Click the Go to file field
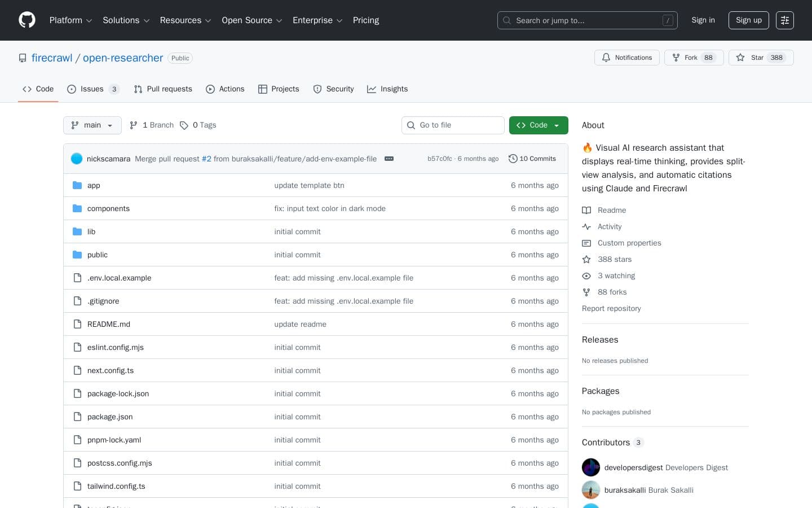The image size is (812, 508). (453, 125)
